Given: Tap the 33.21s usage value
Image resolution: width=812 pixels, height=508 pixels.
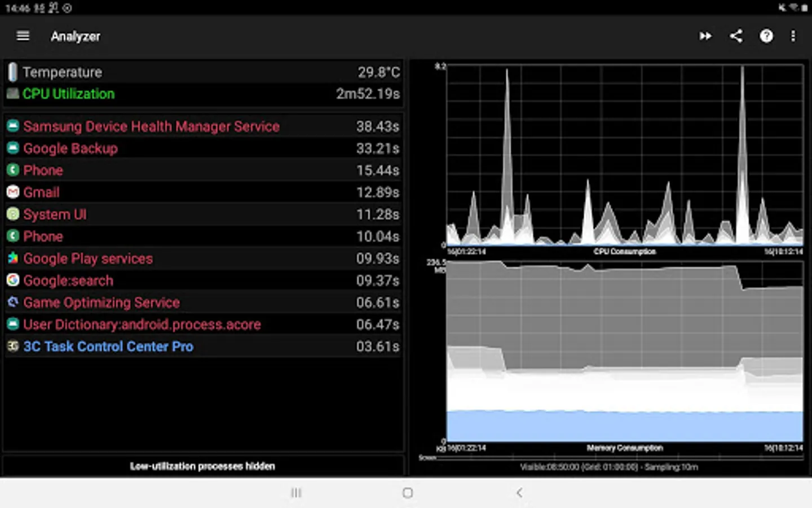Looking at the screenshot, I should (x=378, y=148).
